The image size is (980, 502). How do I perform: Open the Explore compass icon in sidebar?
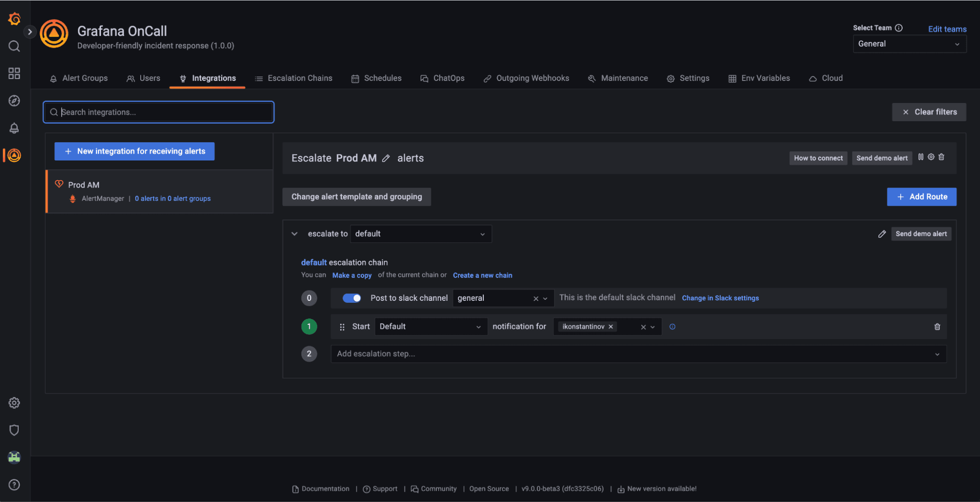tap(14, 101)
